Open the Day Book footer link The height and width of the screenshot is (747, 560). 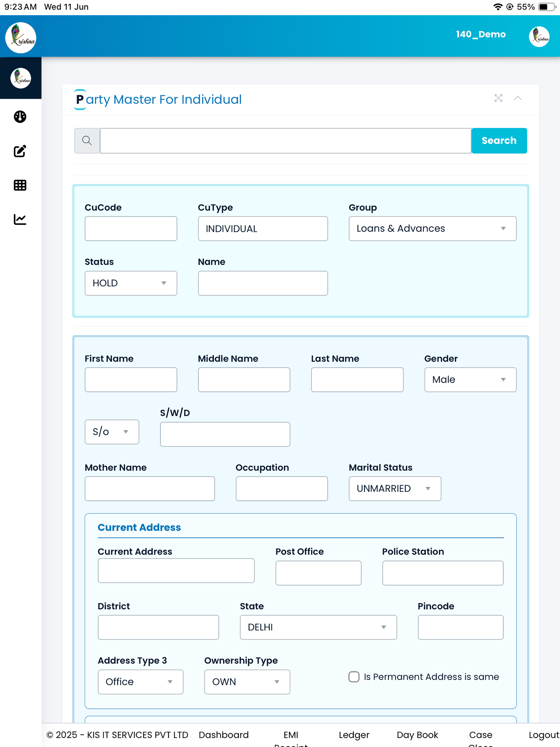point(417,735)
